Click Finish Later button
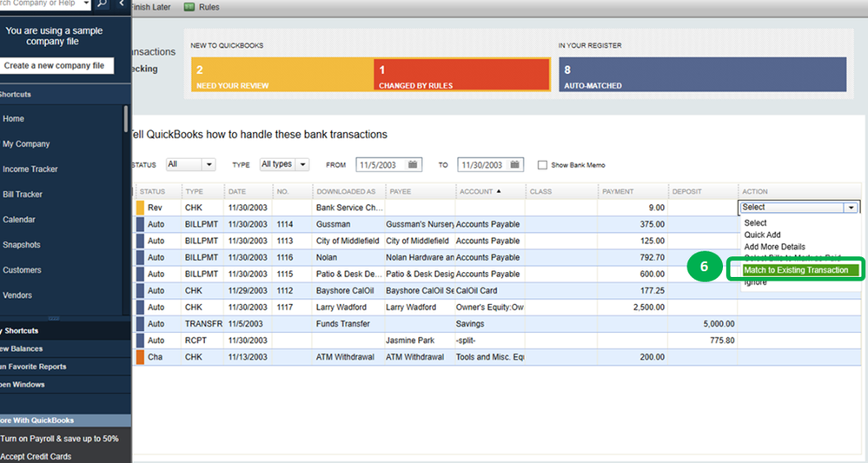Viewport: 868px width, 463px height. point(150,7)
